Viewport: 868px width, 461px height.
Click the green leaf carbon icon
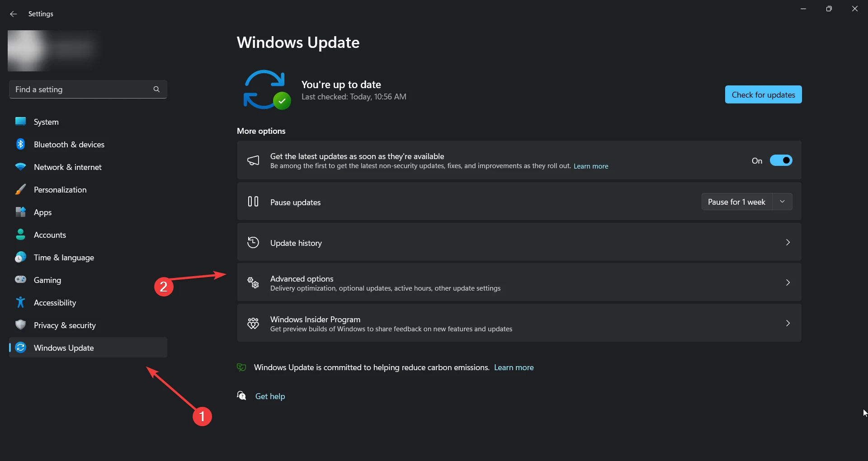241,367
